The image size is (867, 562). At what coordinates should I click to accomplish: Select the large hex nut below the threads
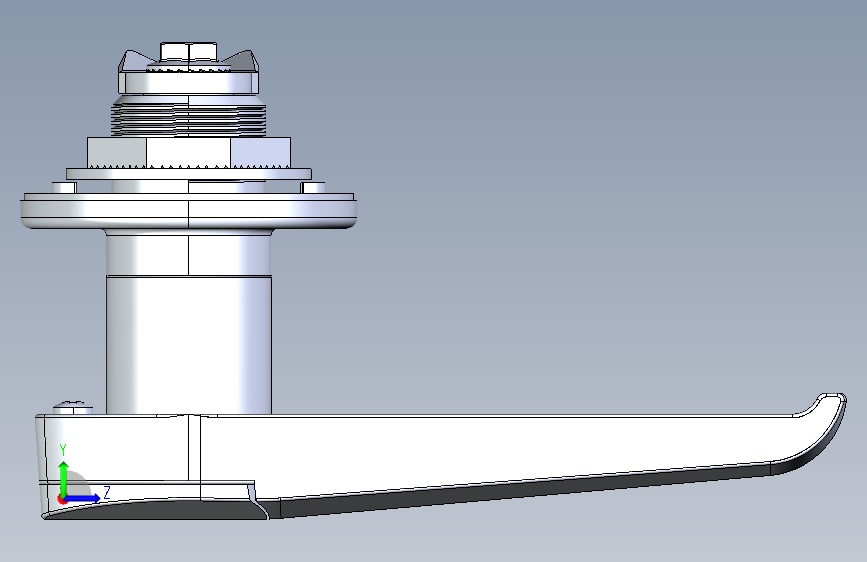coord(189,153)
